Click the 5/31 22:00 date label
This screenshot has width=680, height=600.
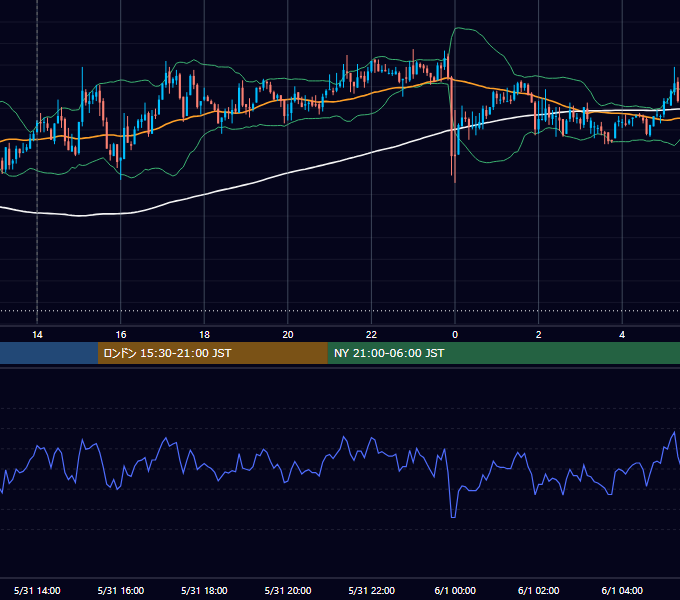point(372,590)
